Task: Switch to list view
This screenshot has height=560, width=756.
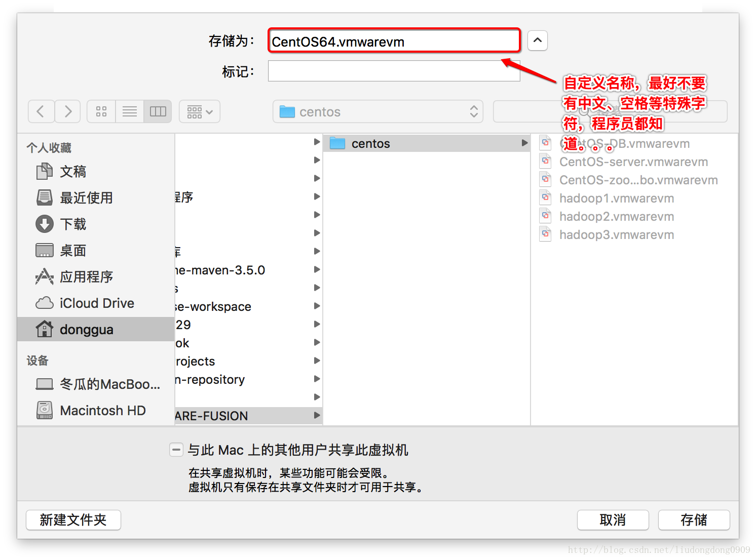Action: click(130, 111)
